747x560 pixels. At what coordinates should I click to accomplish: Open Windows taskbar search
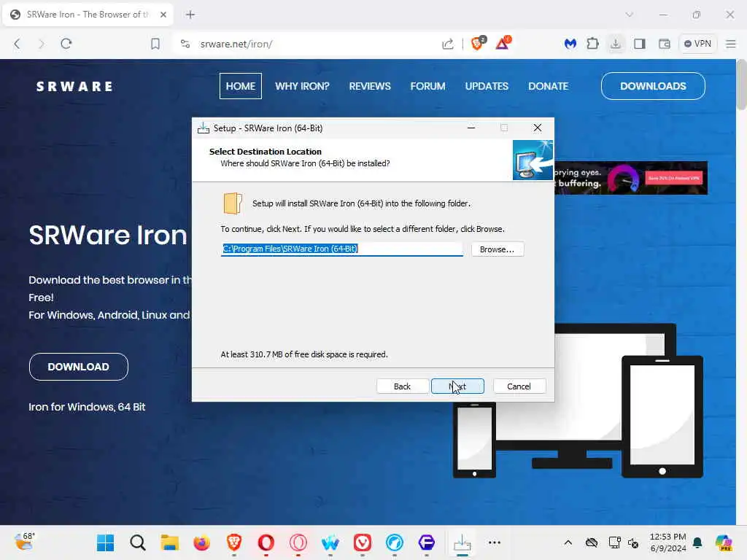point(138,542)
